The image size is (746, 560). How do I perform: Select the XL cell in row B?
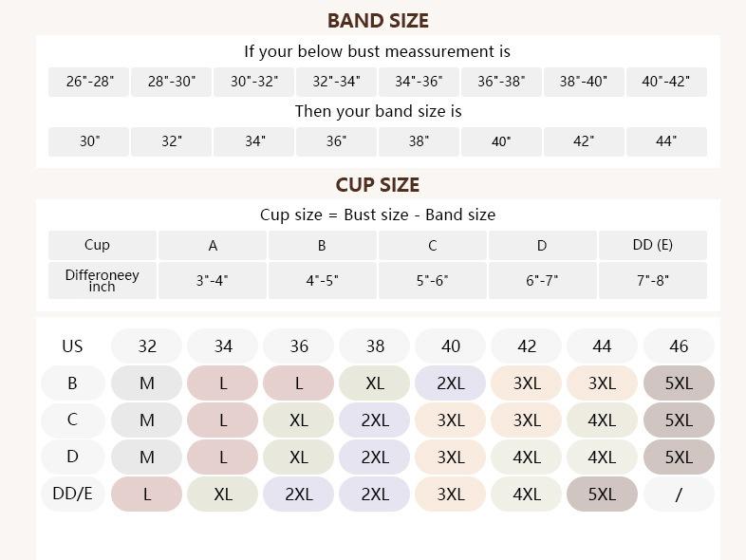point(375,383)
